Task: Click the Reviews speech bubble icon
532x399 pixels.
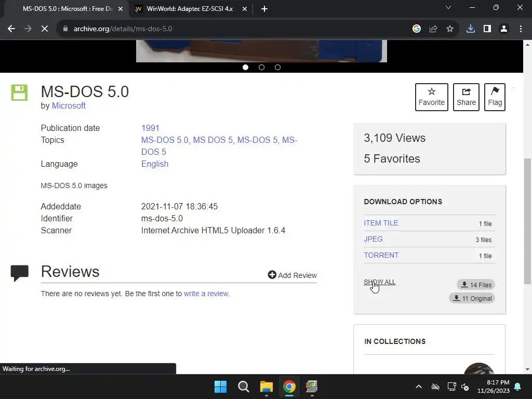Action: tap(19, 273)
